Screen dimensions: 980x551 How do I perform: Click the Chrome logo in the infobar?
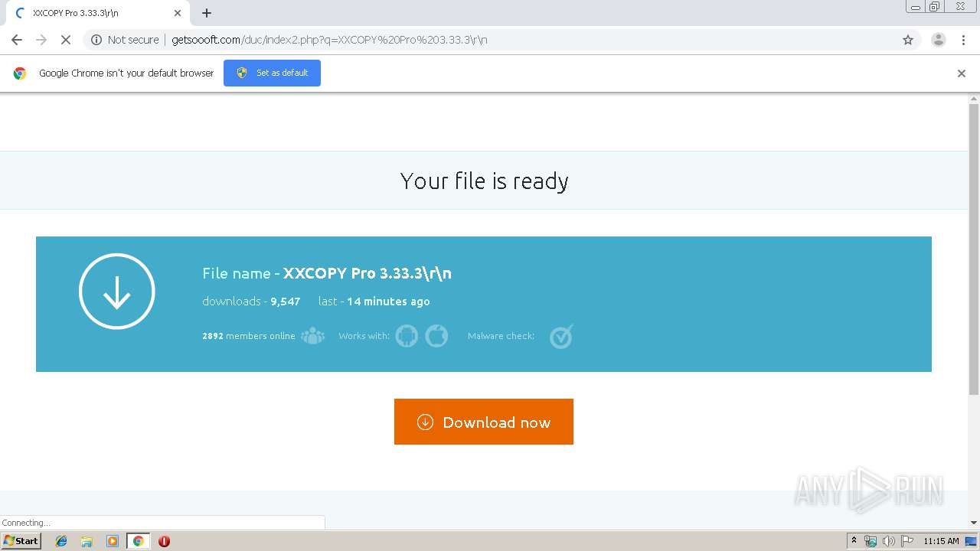pos(20,73)
